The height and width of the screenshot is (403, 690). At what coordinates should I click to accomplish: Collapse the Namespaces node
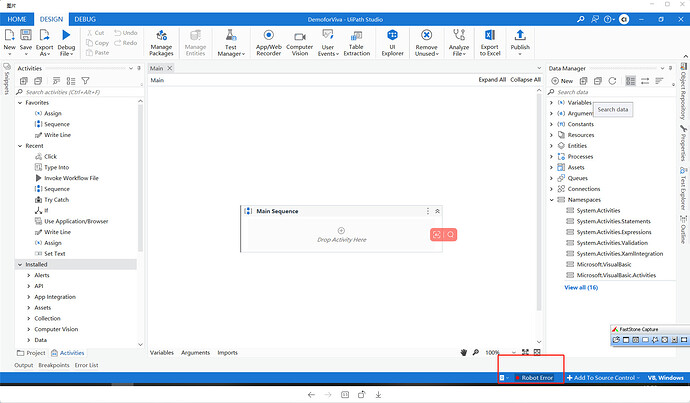(x=551, y=200)
